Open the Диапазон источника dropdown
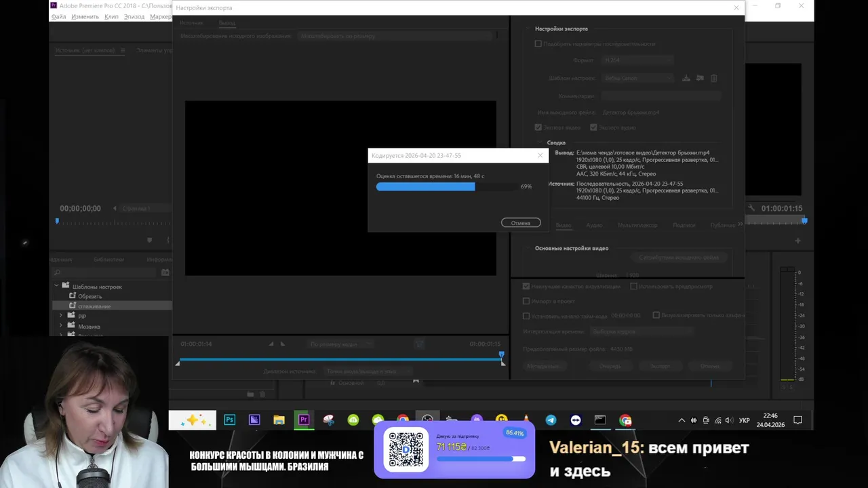The image size is (868, 488). pos(367,371)
